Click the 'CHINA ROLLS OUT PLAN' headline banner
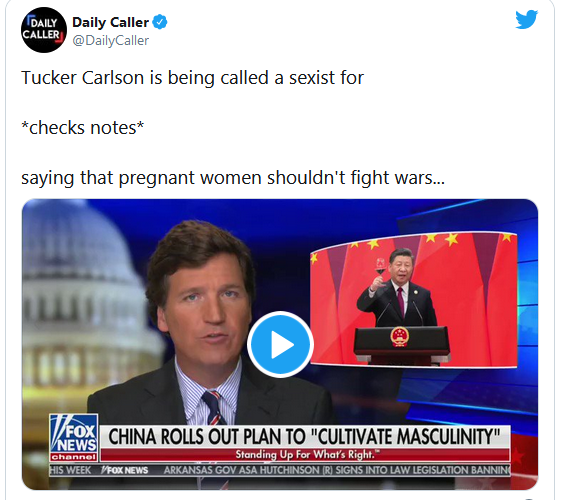The height and width of the screenshot is (500, 584). (x=304, y=437)
